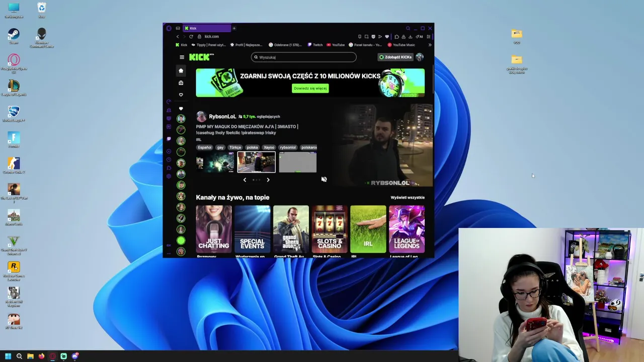644x362 pixels.
Task: Open the Twitch bookmark
Action: (x=315, y=45)
